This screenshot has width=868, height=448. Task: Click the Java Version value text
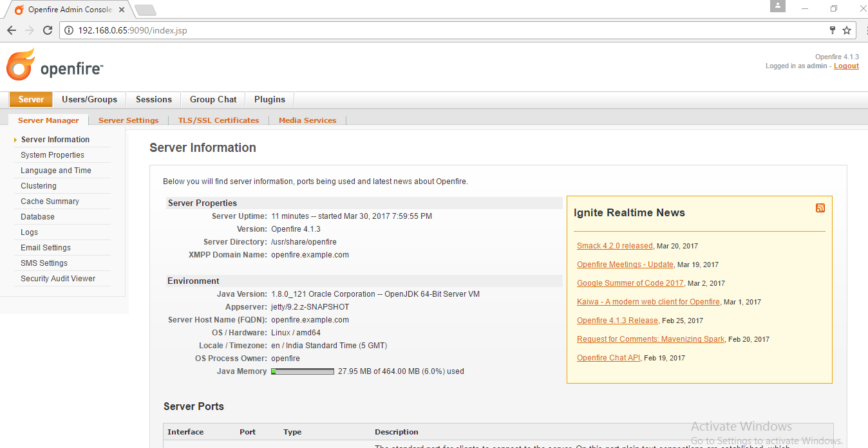[x=375, y=294]
